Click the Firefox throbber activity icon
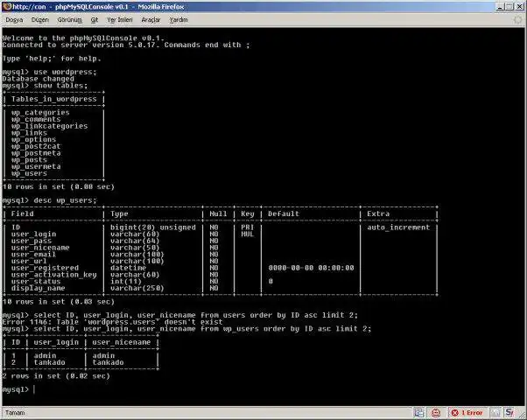 (x=518, y=20)
